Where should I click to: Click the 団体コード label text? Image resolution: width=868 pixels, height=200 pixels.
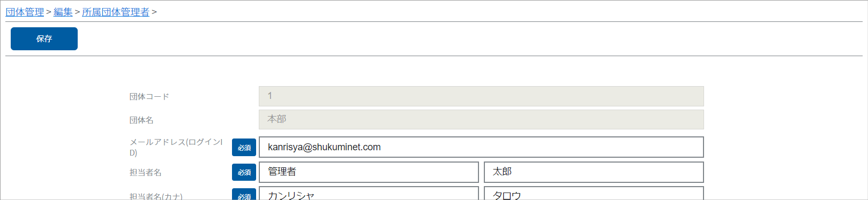[149, 97]
